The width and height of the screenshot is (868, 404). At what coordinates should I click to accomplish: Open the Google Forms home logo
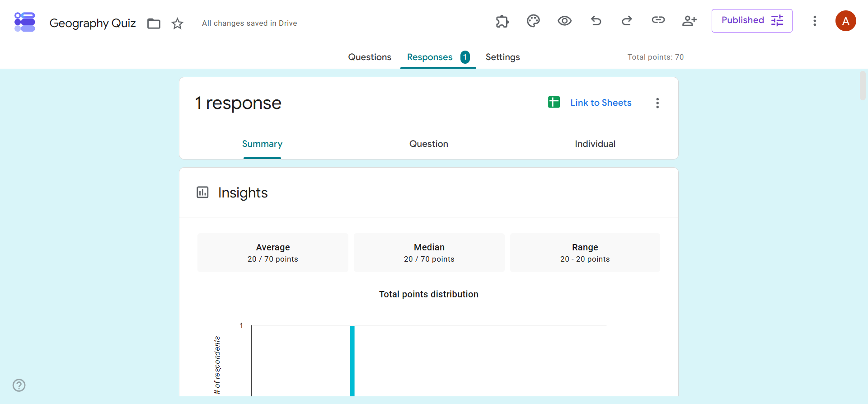(25, 22)
